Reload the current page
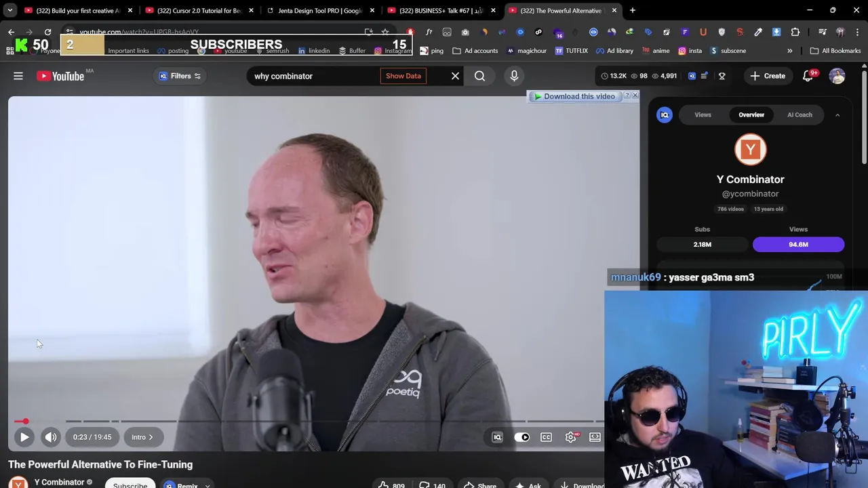Viewport: 868px width, 488px height. point(47,32)
